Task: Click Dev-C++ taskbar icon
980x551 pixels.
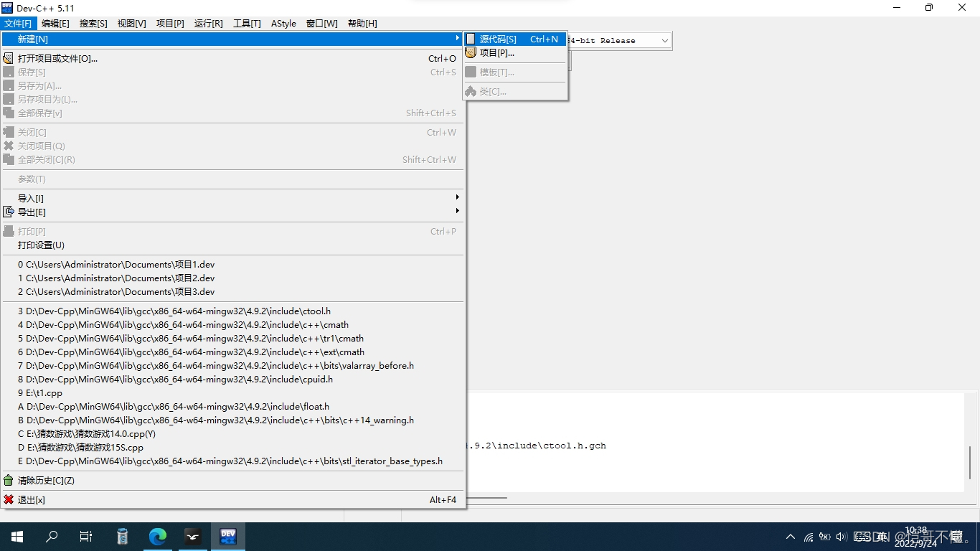Action: tap(228, 536)
